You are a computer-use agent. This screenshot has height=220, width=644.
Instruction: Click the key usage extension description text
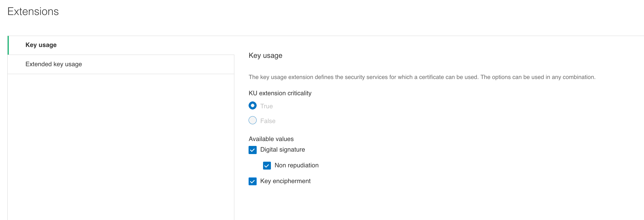tap(422, 77)
